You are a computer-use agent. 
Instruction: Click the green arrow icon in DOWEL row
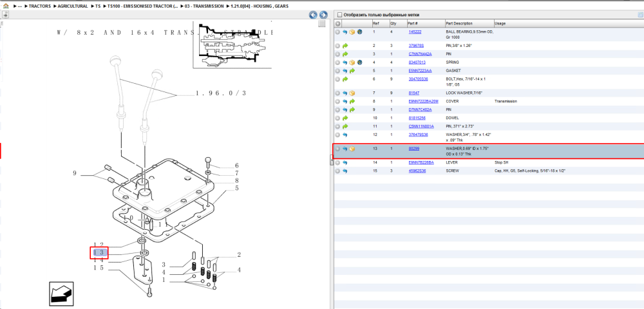pos(345,118)
